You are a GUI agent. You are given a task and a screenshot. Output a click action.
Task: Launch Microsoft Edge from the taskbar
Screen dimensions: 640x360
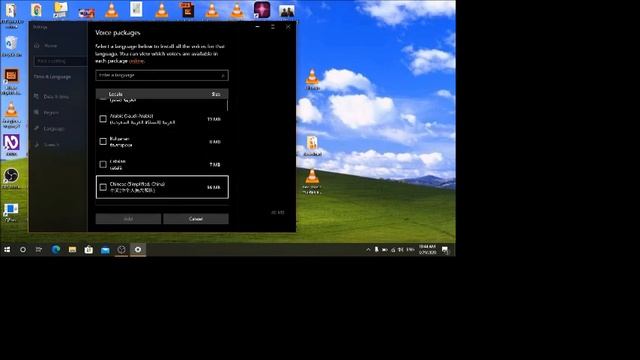pyautogui.click(x=56, y=249)
